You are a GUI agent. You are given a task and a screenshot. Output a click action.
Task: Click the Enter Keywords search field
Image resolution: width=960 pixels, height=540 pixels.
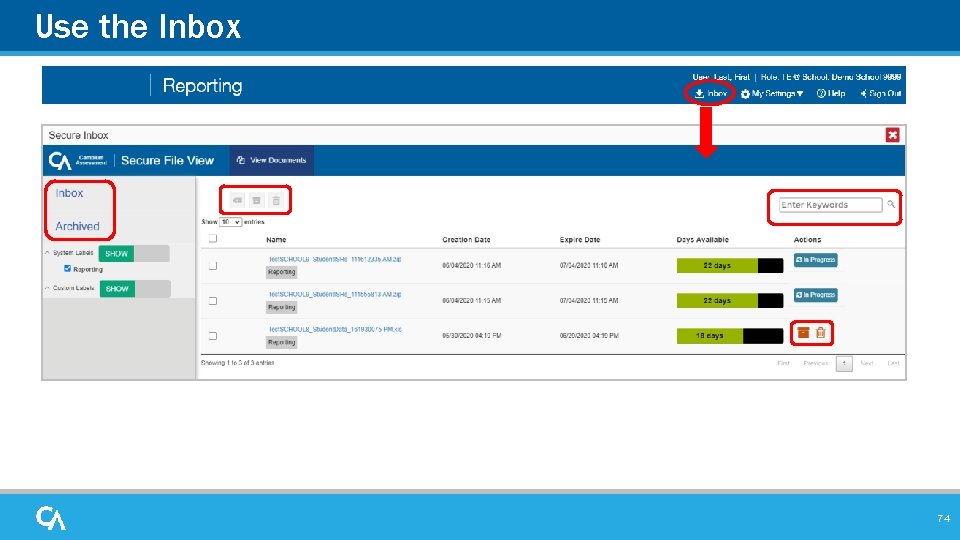(x=830, y=204)
